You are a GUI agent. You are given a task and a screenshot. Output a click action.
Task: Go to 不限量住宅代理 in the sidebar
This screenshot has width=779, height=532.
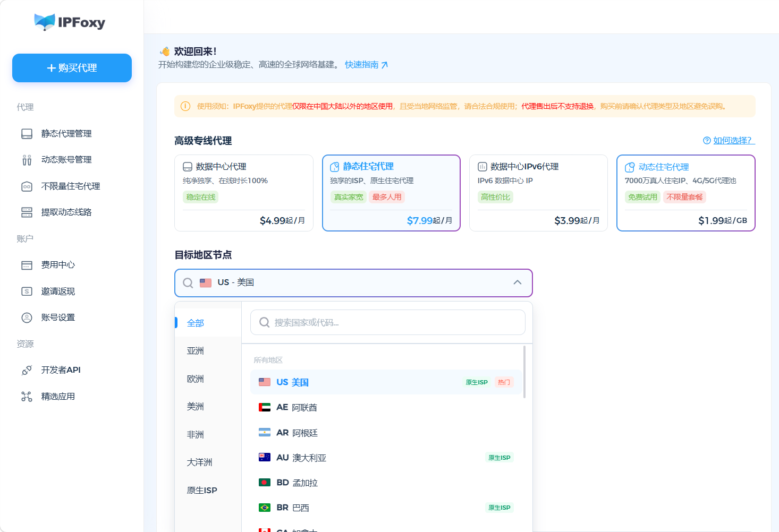point(72,186)
